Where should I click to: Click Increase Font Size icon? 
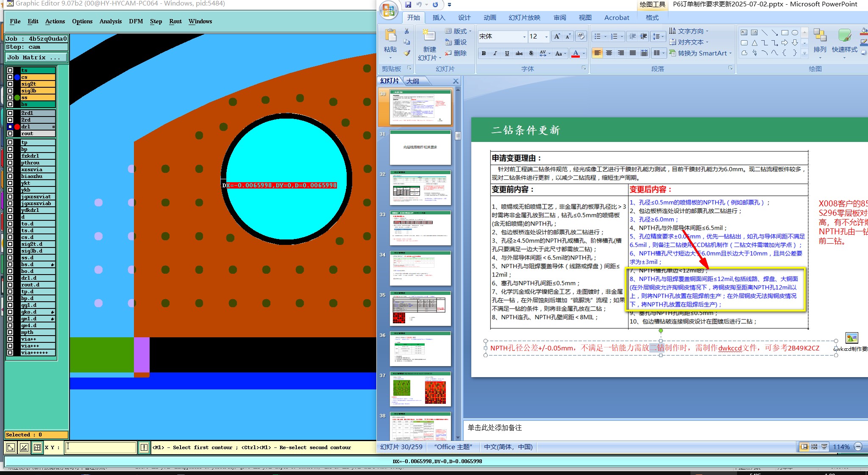point(557,36)
